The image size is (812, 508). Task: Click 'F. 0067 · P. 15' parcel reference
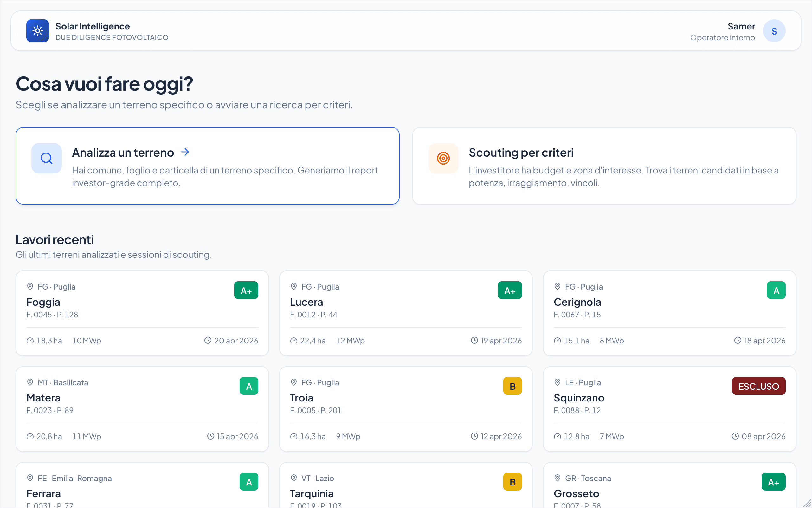coord(577,315)
